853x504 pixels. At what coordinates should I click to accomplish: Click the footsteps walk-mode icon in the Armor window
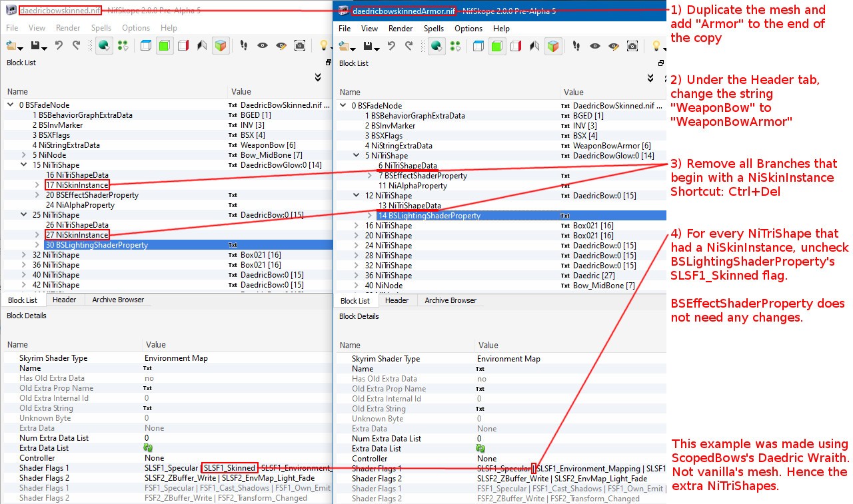[x=577, y=46]
